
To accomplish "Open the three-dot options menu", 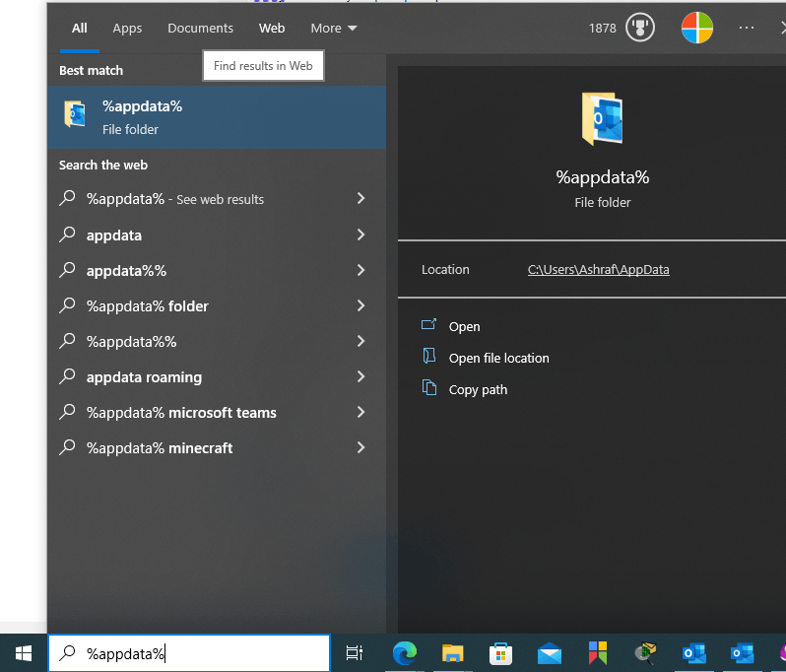I will pos(747,29).
